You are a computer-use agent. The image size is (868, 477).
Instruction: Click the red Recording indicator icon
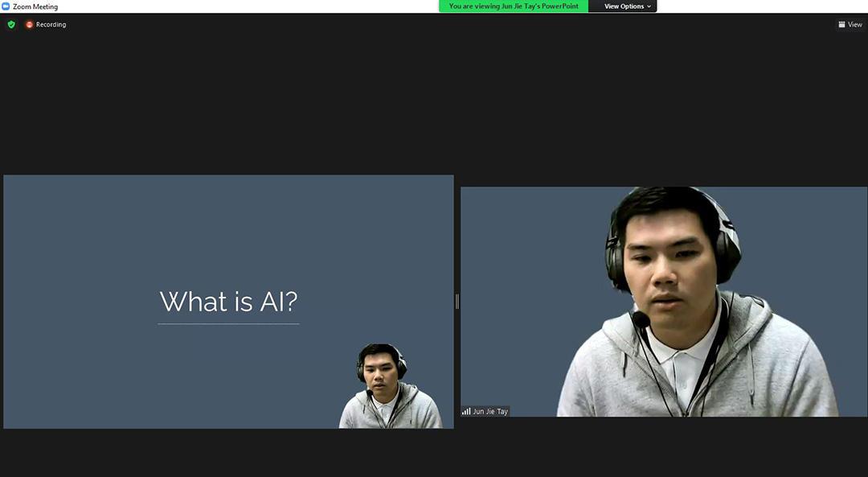[30, 24]
